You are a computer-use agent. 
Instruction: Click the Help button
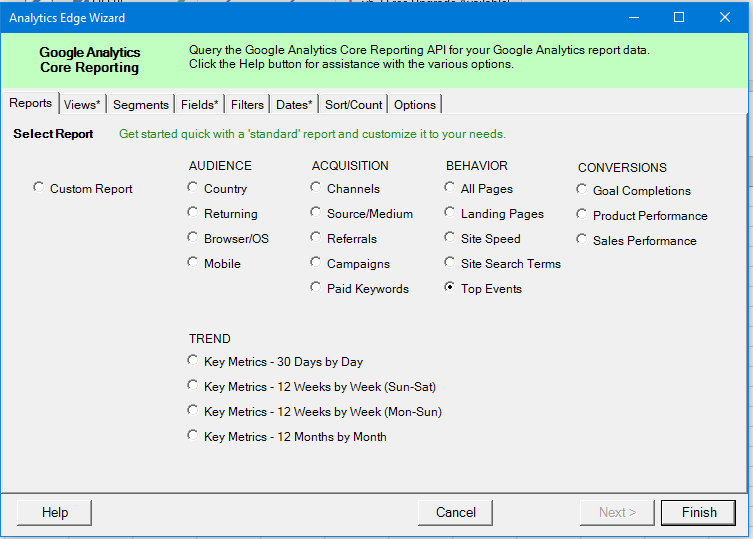coord(54,513)
